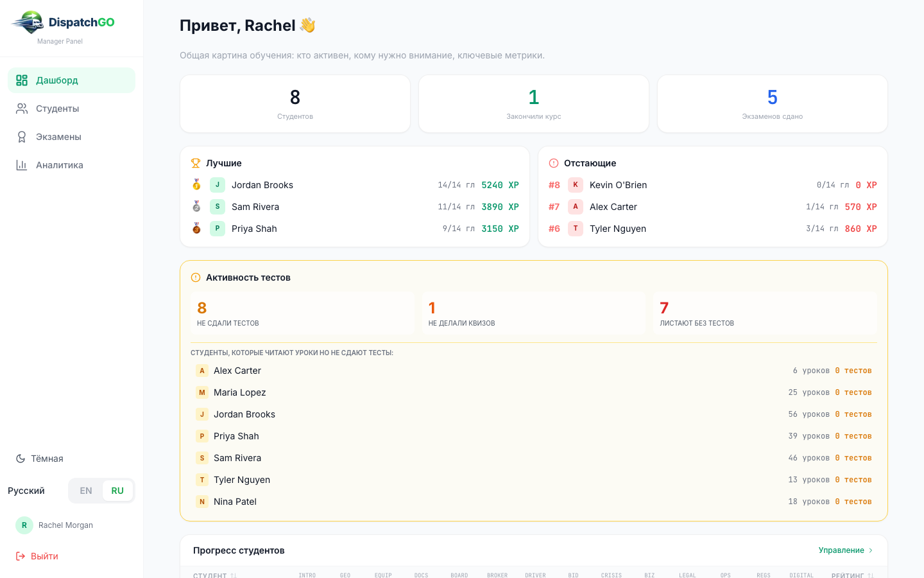Click the alert icon beside Отстающие

pos(554,163)
